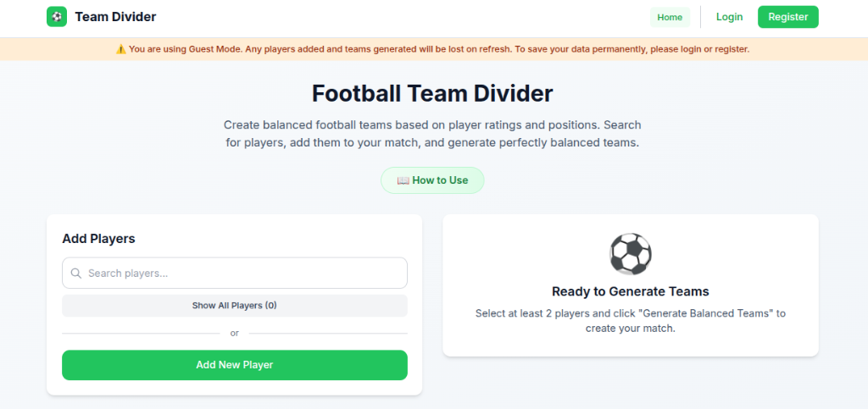The height and width of the screenshot is (409, 868).
Task: Click the book icon beside How to Use
Action: point(403,180)
